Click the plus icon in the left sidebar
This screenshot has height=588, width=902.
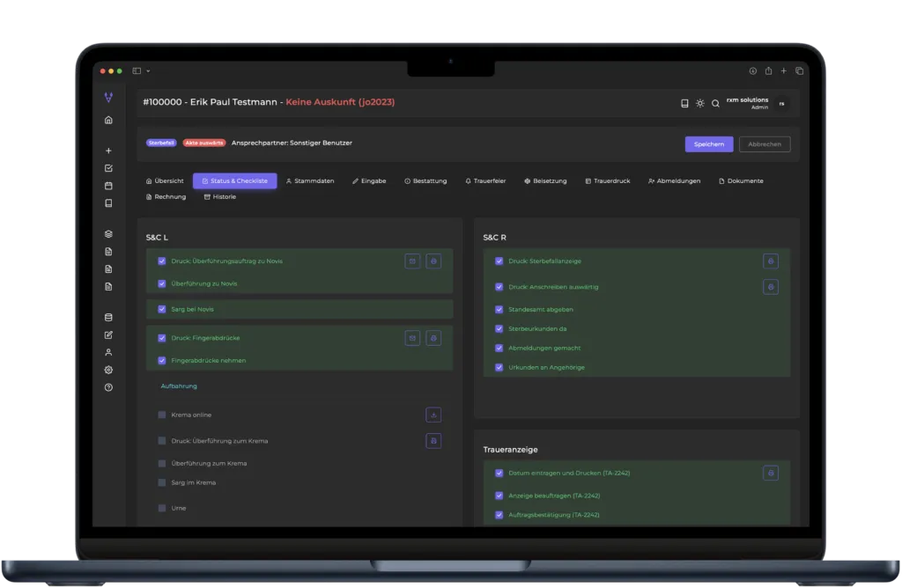108,151
